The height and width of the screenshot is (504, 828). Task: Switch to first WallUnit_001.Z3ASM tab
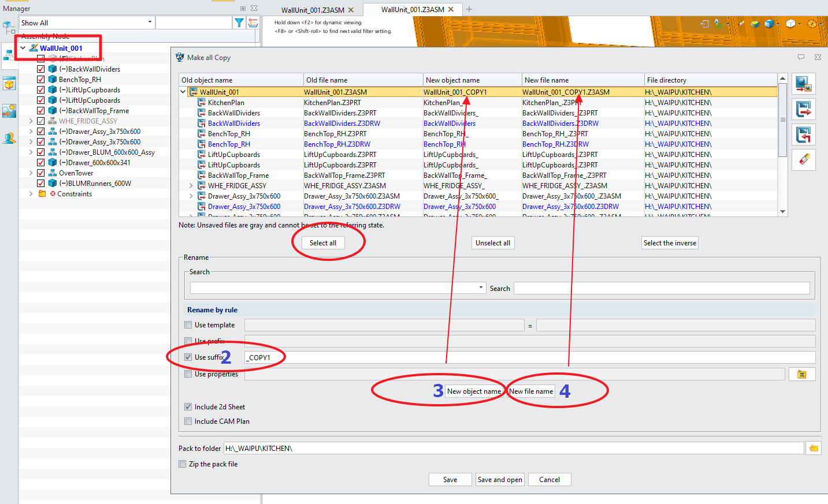click(x=313, y=10)
